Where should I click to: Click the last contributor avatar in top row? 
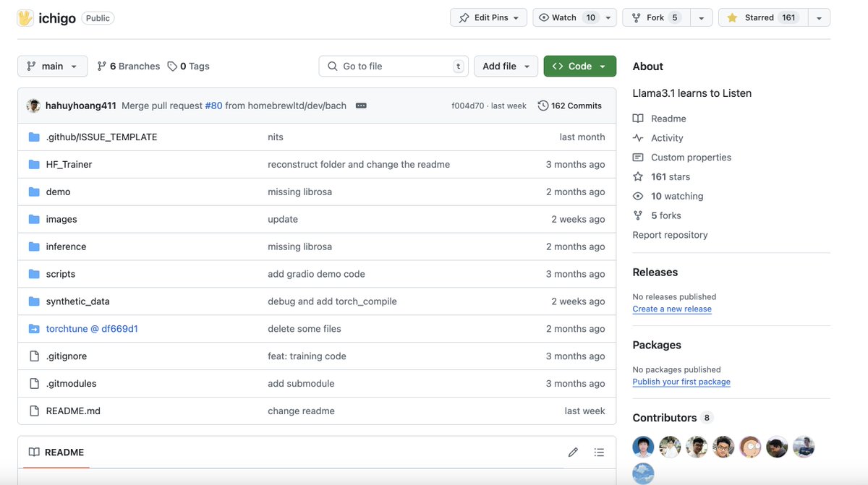tap(804, 447)
